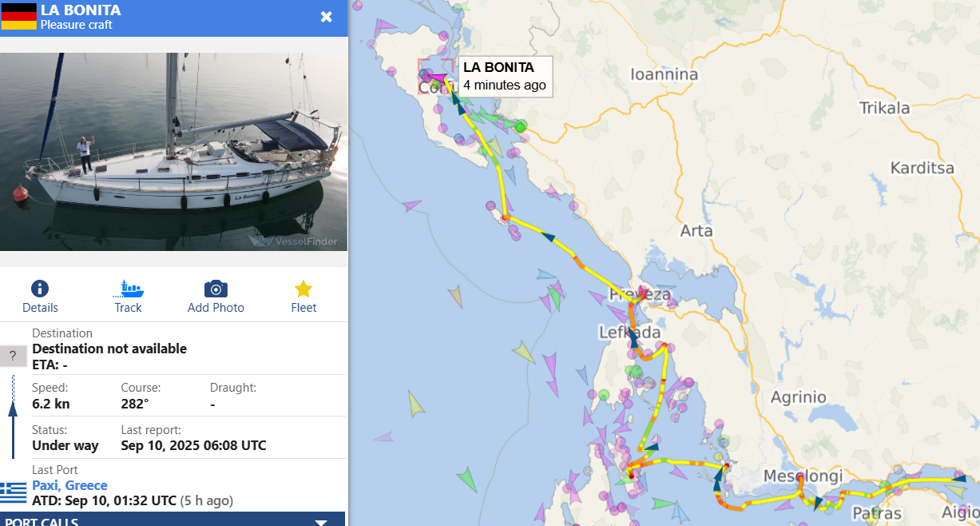Click the Mesolongi label on the map

[x=803, y=476]
